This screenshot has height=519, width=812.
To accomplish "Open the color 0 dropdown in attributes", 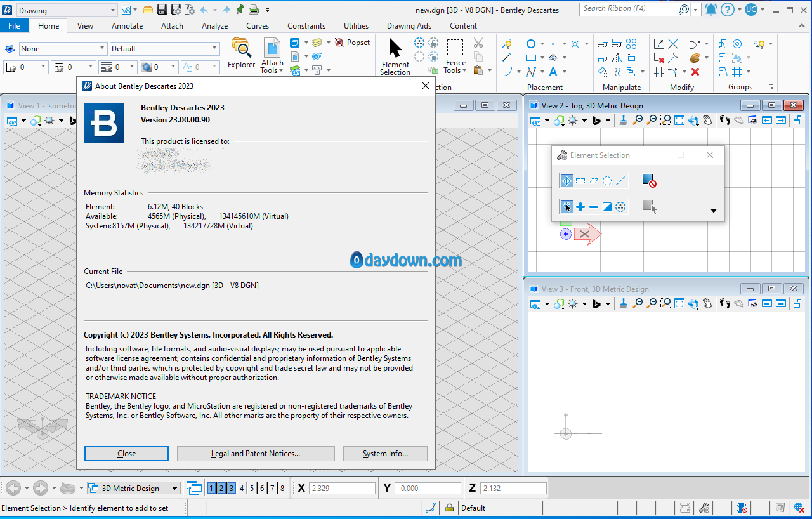I will [x=25, y=67].
